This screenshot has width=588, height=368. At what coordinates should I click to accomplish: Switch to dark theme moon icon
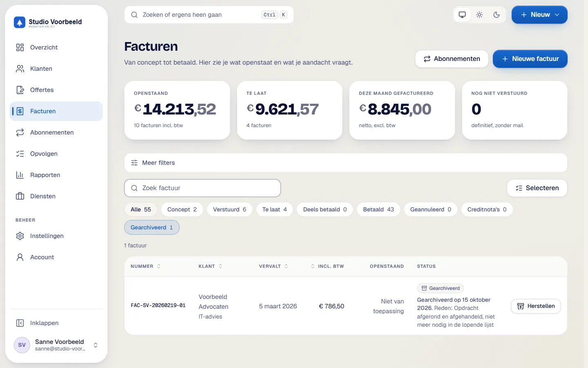tap(497, 15)
